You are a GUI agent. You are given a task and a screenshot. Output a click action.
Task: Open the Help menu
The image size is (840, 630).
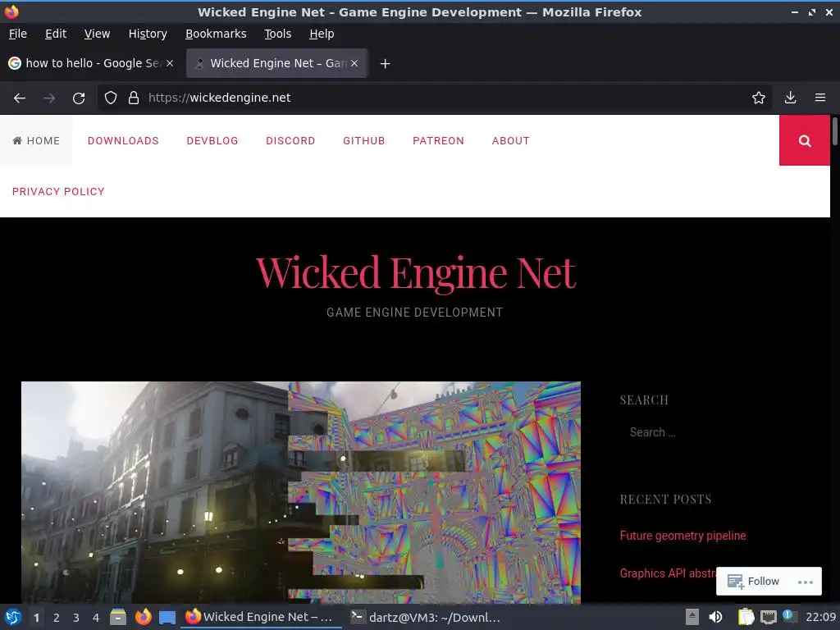tap(322, 34)
